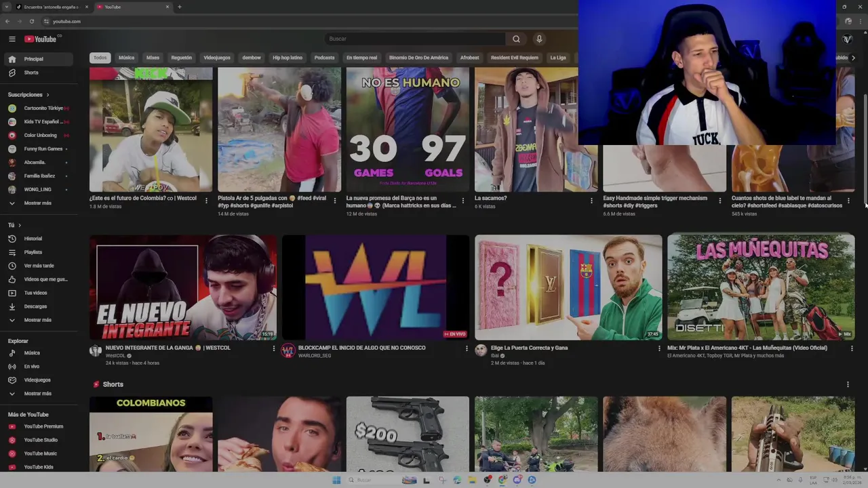This screenshot has width=868, height=488.
Task: Expand Mostrar más under Suscripciones
Action: pyautogui.click(x=39, y=203)
